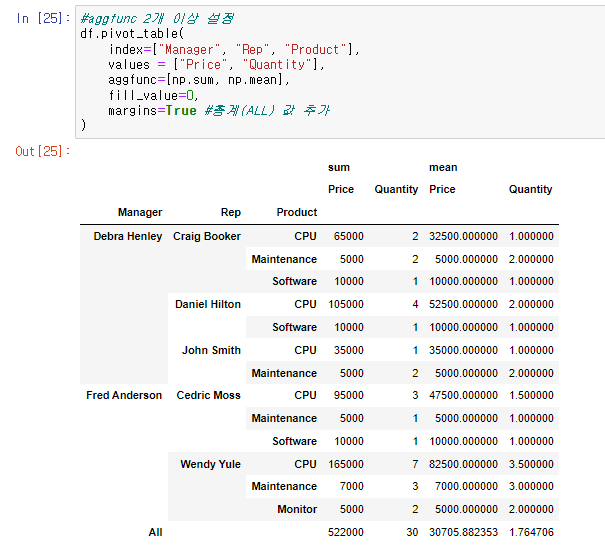Click the total quantity value 30
The image size is (605, 550).
pyautogui.click(x=412, y=532)
